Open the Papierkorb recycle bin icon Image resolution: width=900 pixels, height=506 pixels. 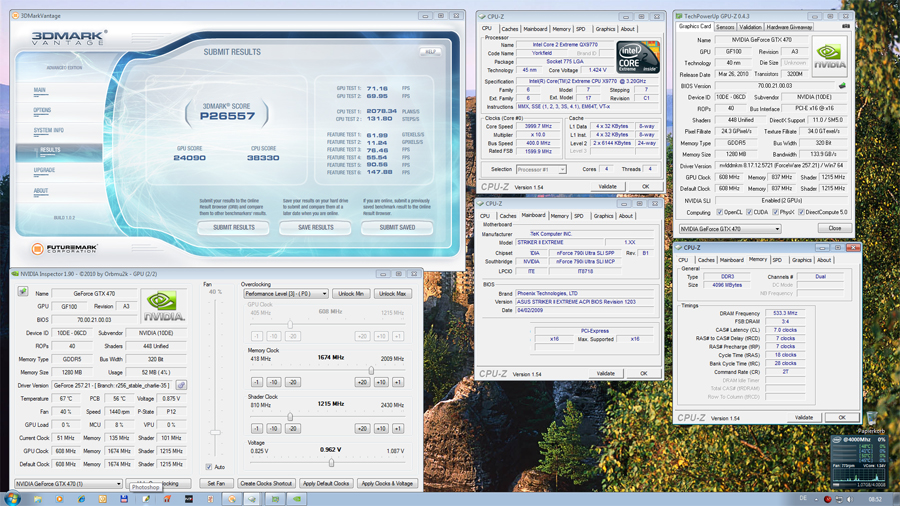872,419
